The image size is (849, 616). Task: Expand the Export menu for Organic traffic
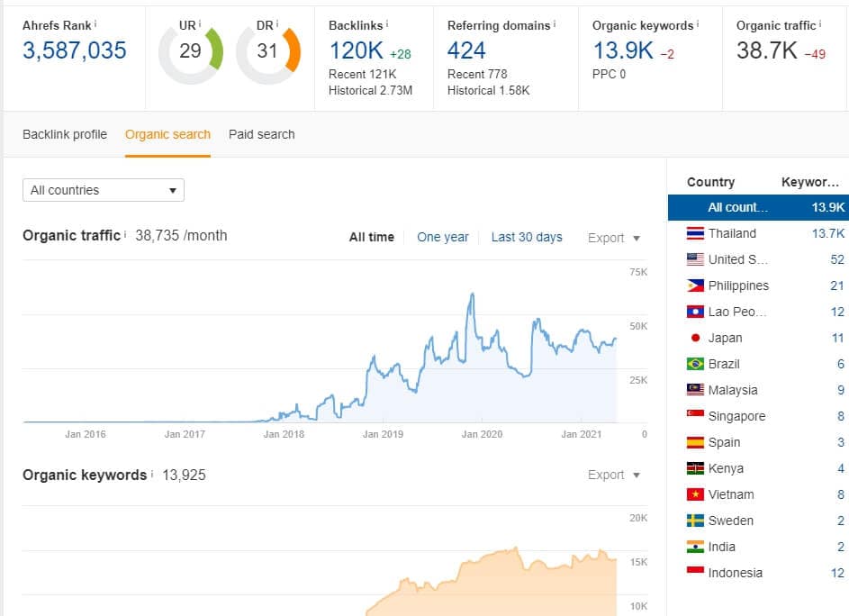click(614, 238)
